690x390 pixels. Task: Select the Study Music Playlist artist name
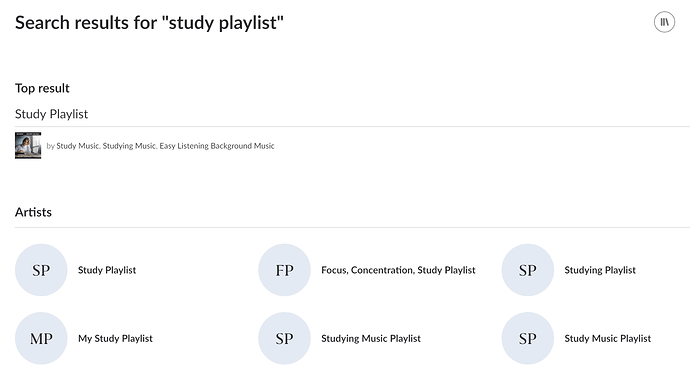click(x=608, y=338)
